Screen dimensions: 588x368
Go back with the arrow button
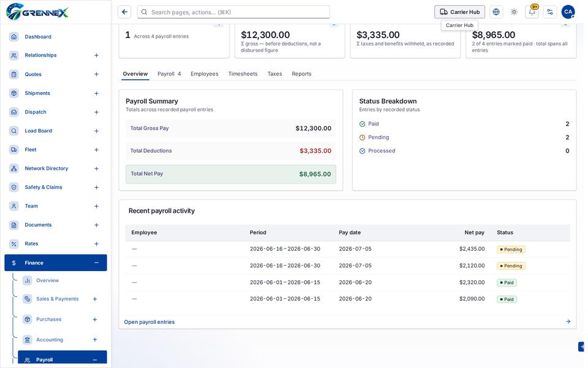pyautogui.click(x=124, y=12)
